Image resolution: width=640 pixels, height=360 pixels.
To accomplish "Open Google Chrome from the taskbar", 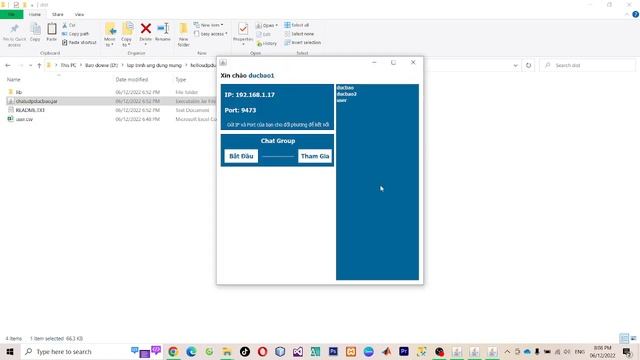I will 173,351.
